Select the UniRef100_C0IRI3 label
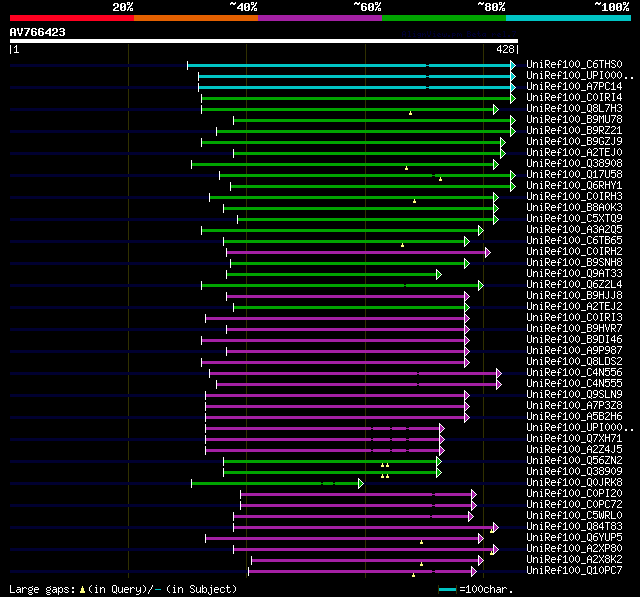Screen dimensions: 640x597 [574, 318]
